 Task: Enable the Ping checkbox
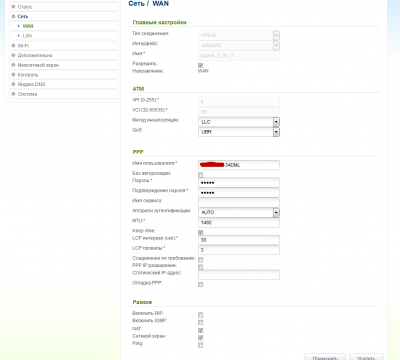pos(201,345)
